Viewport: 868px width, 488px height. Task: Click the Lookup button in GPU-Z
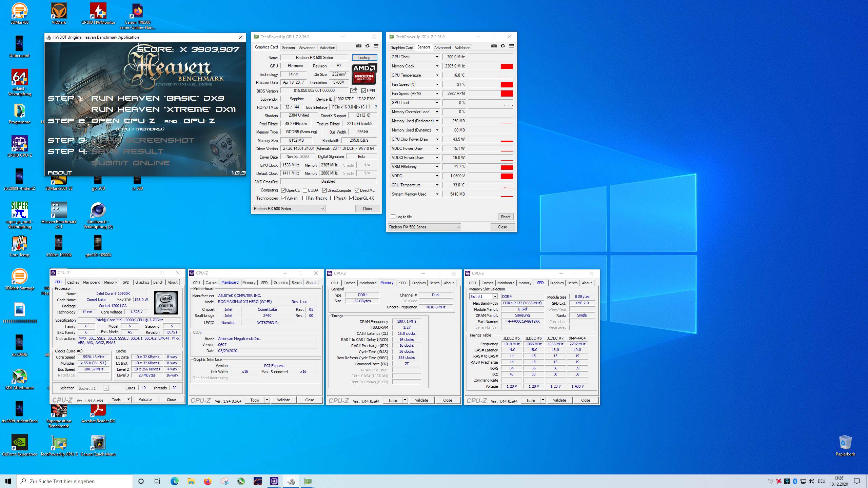click(x=364, y=58)
